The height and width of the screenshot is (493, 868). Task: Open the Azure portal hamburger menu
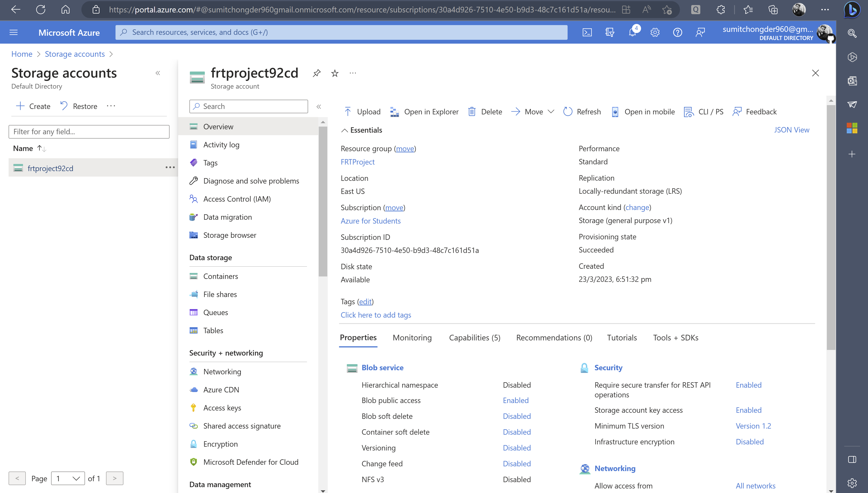[x=14, y=33]
